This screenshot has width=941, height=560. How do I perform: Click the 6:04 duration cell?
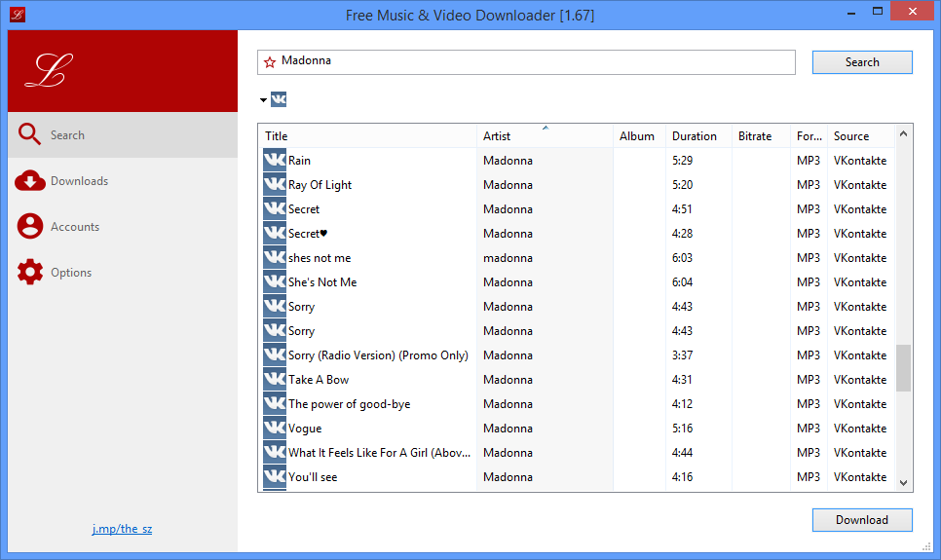click(x=682, y=282)
